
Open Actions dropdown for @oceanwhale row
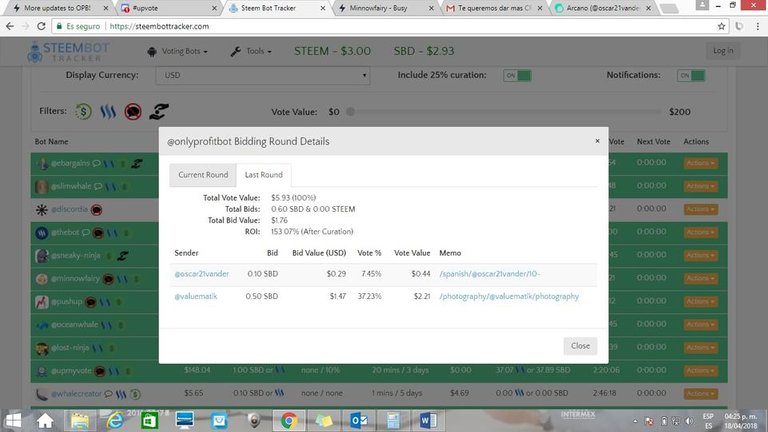point(700,324)
